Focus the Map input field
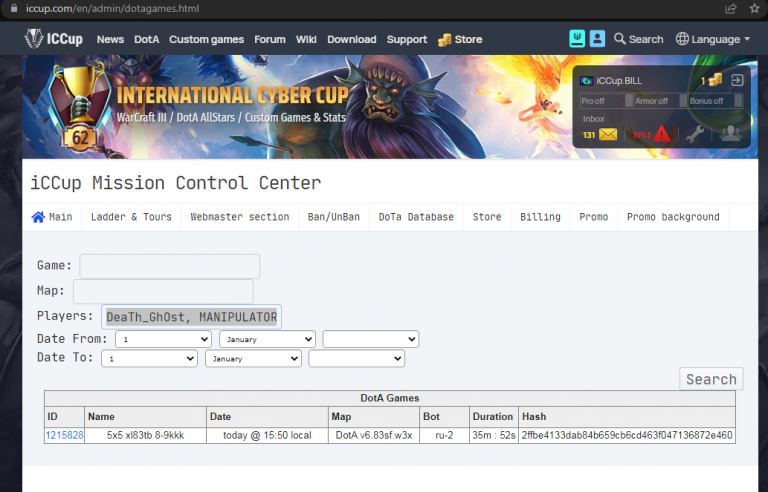Viewport: 768px width, 492px height. pyautogui.click(x=163, y=291)
